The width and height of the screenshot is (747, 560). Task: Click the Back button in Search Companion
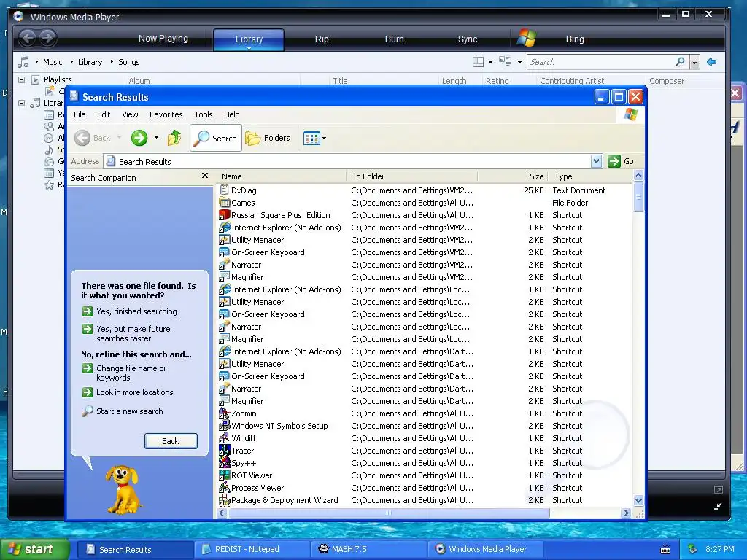[x=171, y=441]
